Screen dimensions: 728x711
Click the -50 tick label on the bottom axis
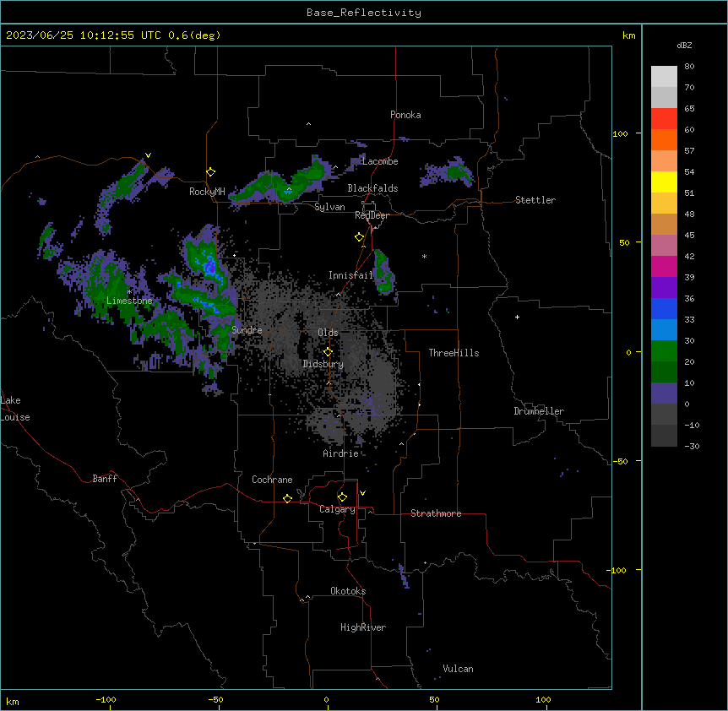coord(216,699)
